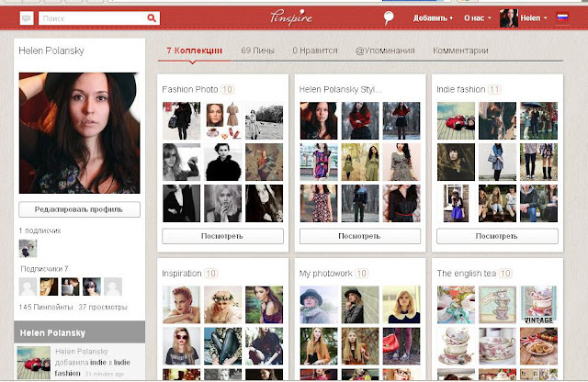Open first hat portrait in My photowork
The height and width of the screenshot is (382, 588).
pyautogui.click(x=319, y=305)
